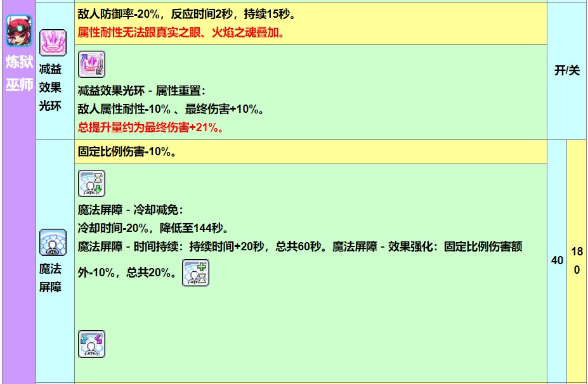588x384 pixels.
Task: Click the 冷却时间-20%，降低至144秒 line
Action: tap(153, 227)
